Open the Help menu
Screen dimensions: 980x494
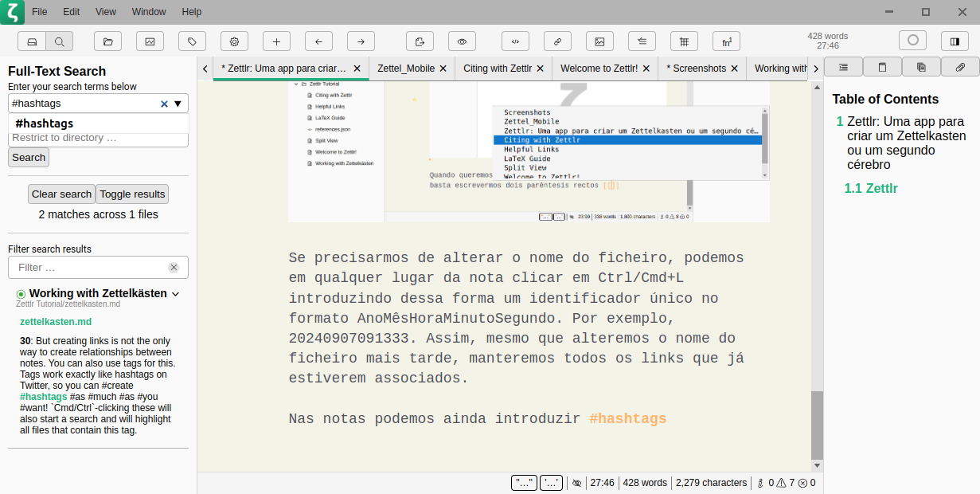[x=192, y=12]
